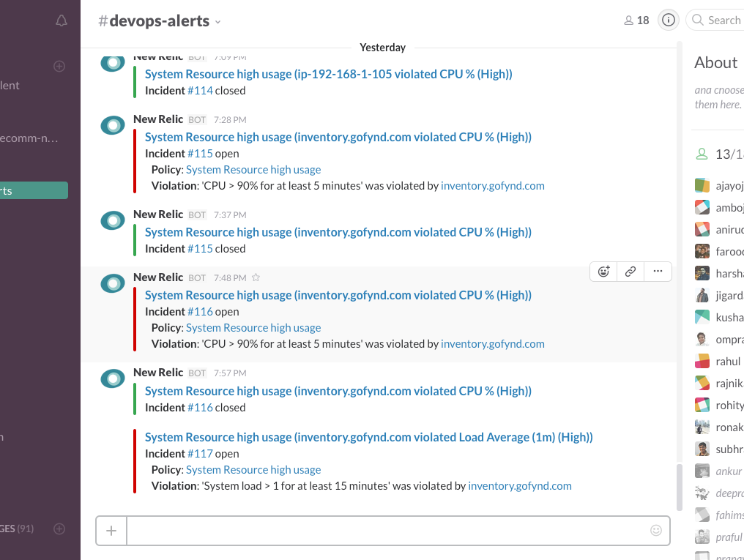Viewport: 744px width, 560px height.
Task: Click the inventory.gofynd.com link in incident #116
Action: (492, 343)
